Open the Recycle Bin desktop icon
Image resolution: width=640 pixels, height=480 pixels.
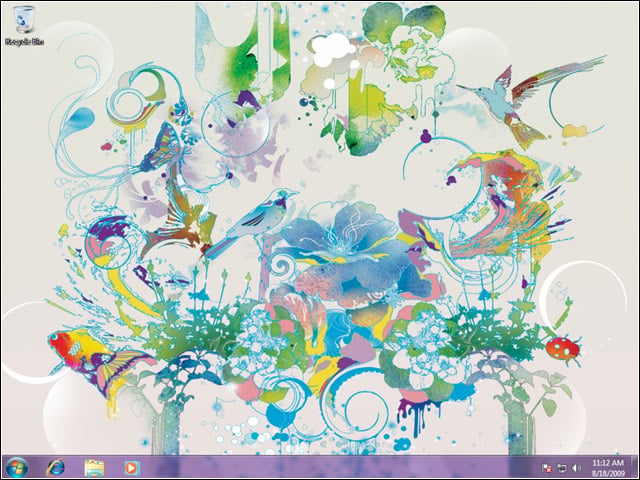point(24,25)
